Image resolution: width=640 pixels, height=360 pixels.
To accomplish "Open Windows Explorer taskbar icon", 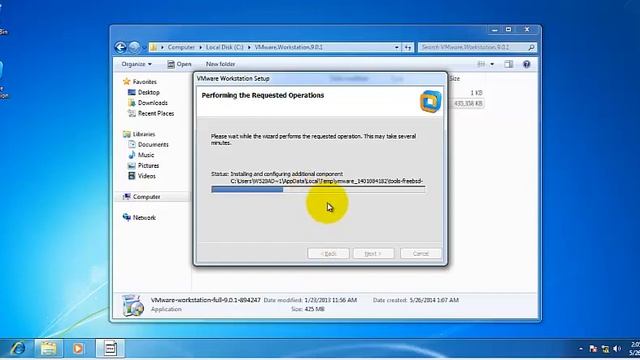I will [x=49, y=348].
